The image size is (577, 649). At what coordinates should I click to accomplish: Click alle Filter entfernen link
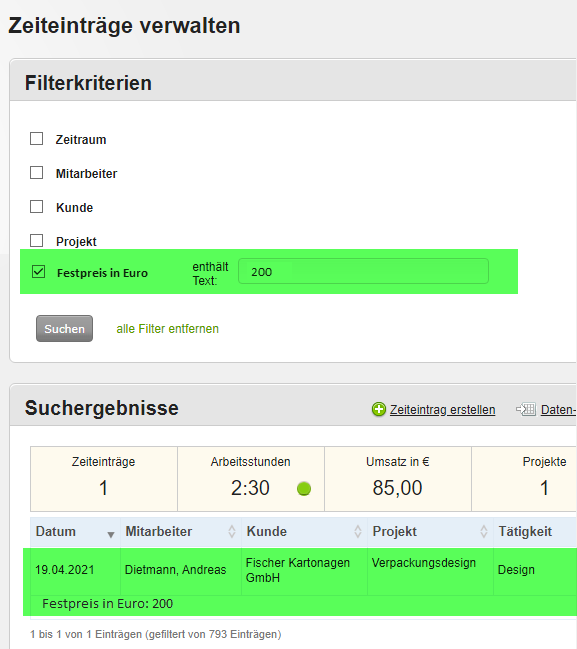(x=167, y=329)
